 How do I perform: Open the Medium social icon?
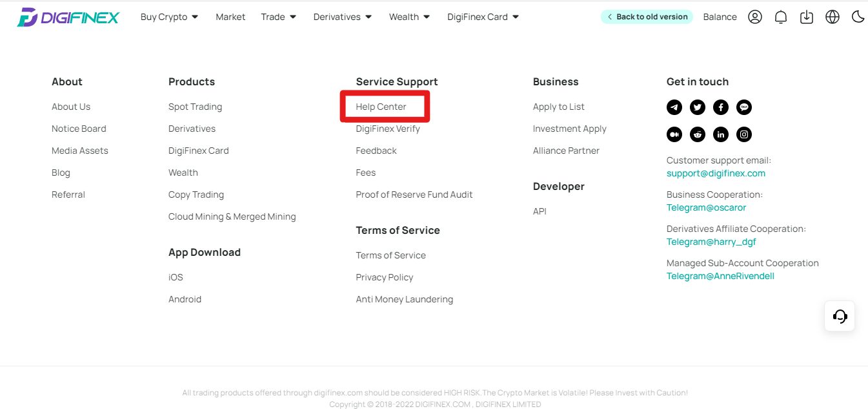pos(674,134)
